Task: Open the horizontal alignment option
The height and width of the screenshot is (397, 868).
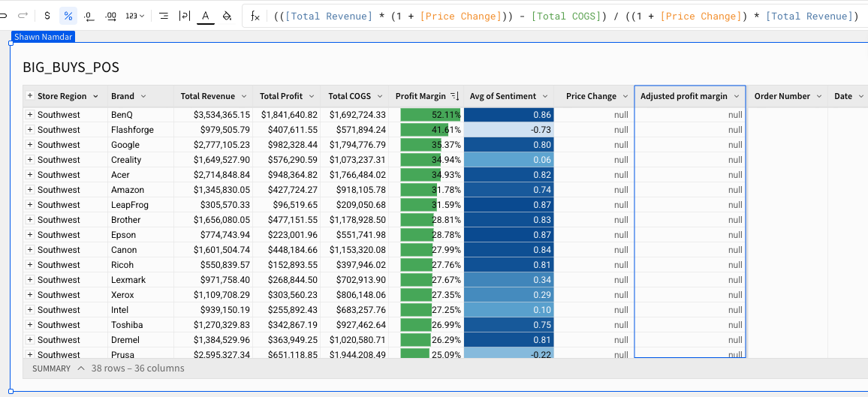Action: pyautogui.click(x=163, y=16)
